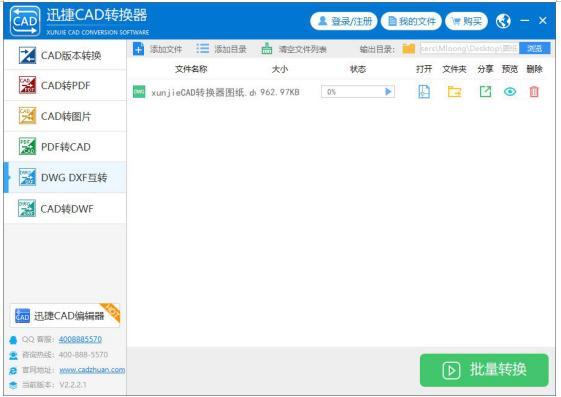
Task: Open the globe language icon in title bar
Action: (x=503, y=21)
